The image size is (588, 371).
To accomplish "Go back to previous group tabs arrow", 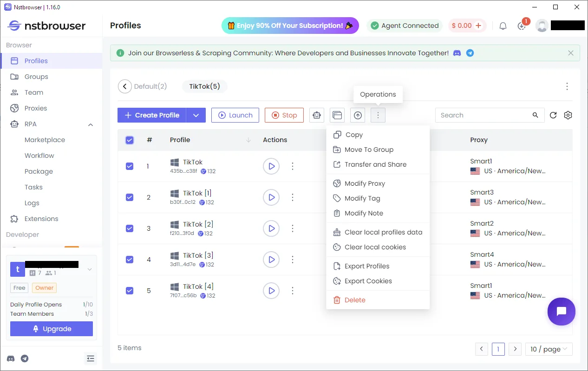I will pos(124,86).
